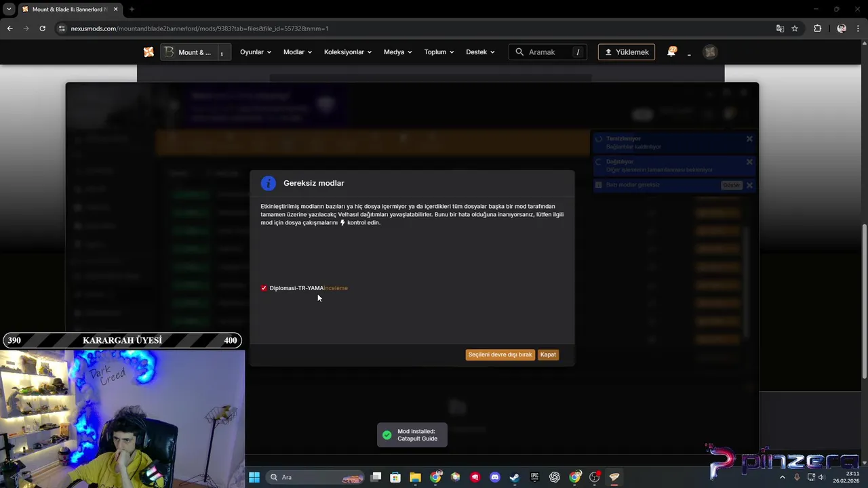Reload the browser page
Screen dimensions: 868x488
click(42, 28)
